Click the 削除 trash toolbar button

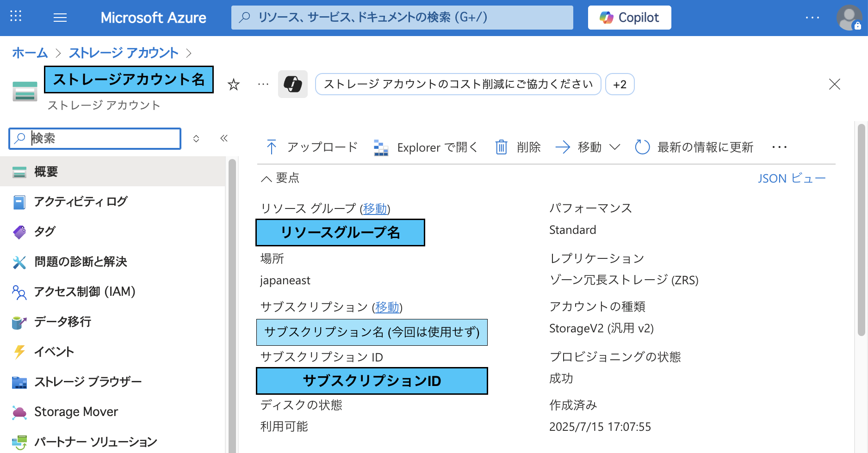[x=518, y=147]
